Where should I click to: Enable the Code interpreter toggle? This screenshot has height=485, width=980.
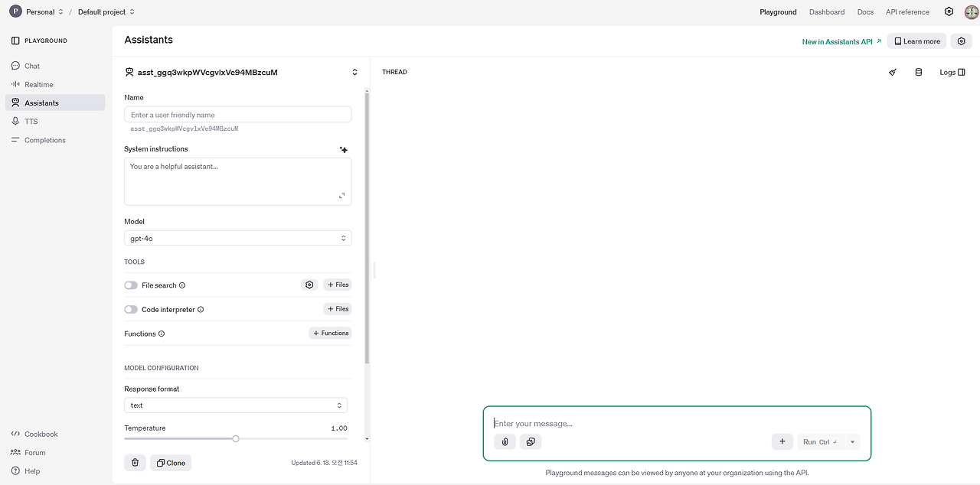click(131, 310)
